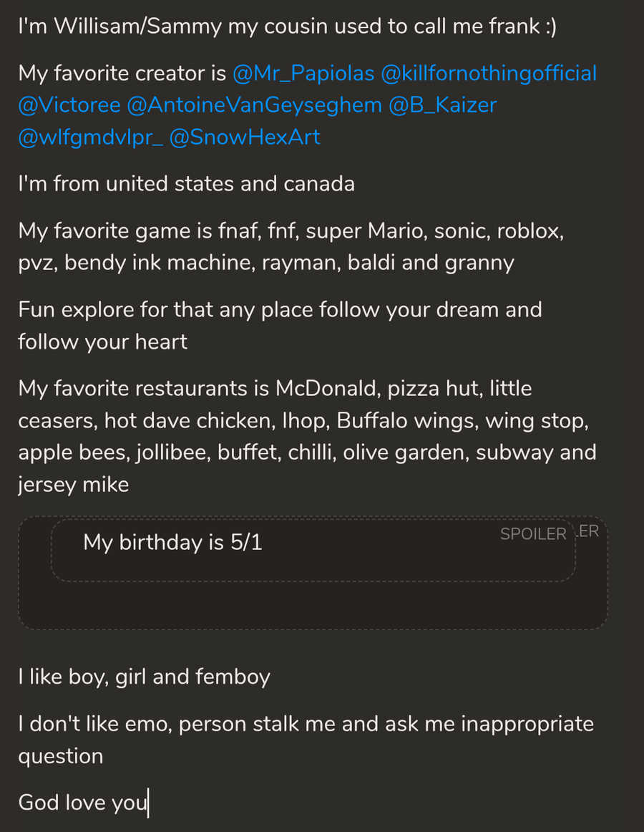Click the "My favorite creator is" text
Screen dimensions: 644x832
(122, 73)
